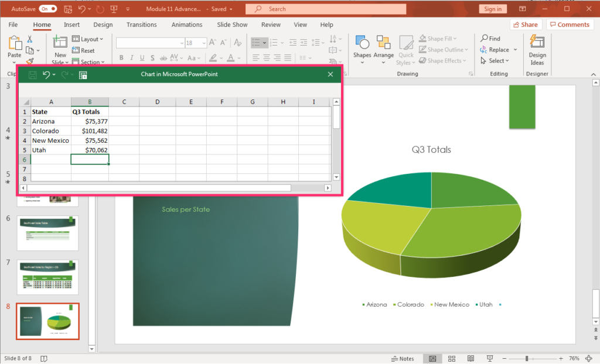This screenshot has height=364, width=600.
Task: Open the Layout dropdown
Action: [89, 39]
